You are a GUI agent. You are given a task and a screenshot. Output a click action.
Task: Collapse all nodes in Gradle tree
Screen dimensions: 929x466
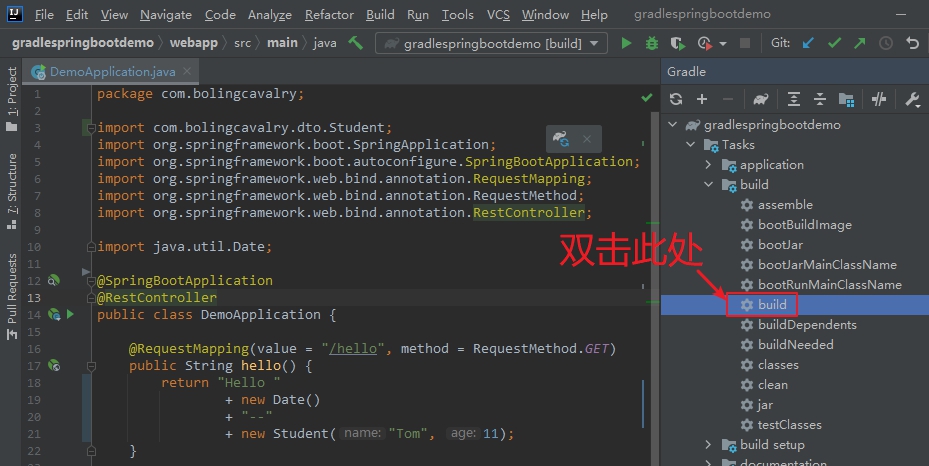point(819,99)
